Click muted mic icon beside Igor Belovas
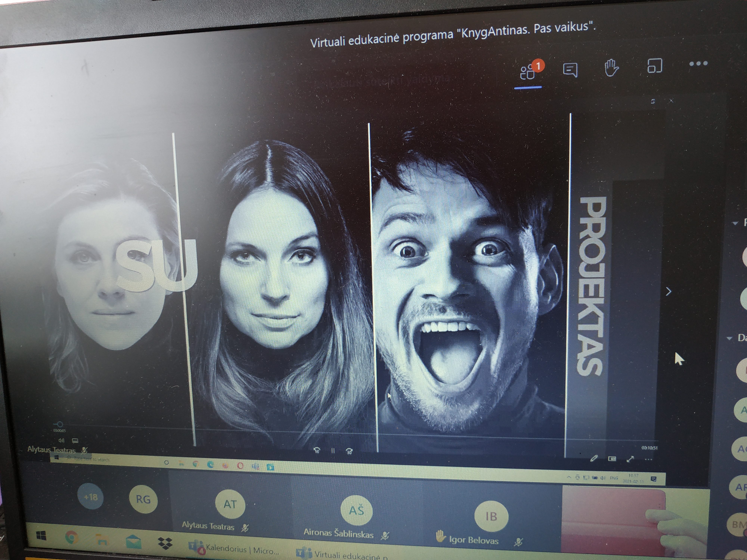747x560 pixels. 518,542
